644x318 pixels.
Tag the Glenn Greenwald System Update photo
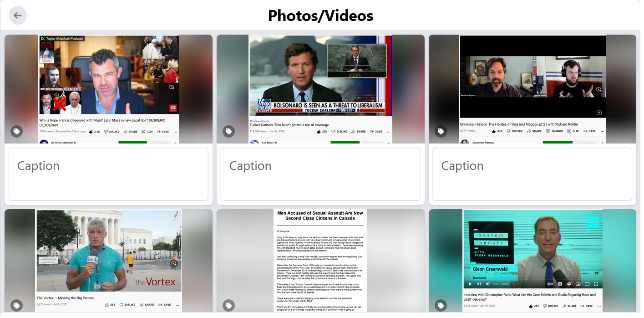point(441,305)
